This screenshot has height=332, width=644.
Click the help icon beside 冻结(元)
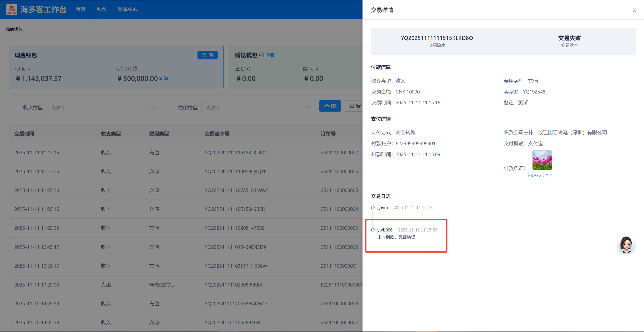[x=135, y=68]
